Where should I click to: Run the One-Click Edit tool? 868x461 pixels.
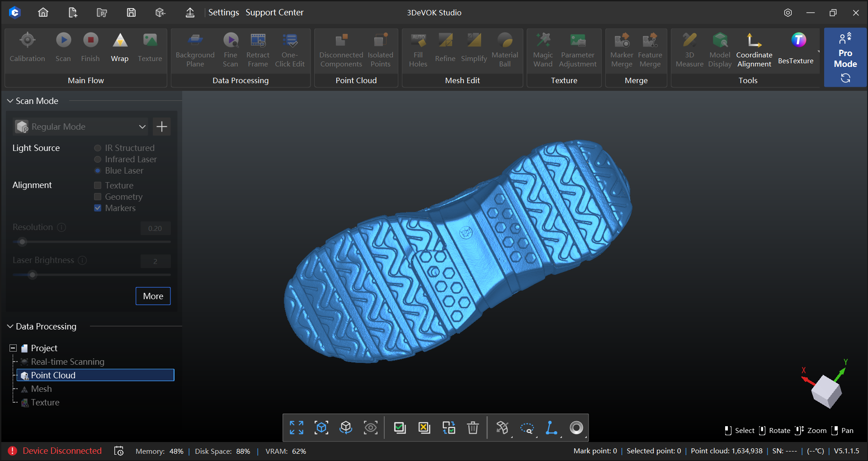(x=290, y=50)
